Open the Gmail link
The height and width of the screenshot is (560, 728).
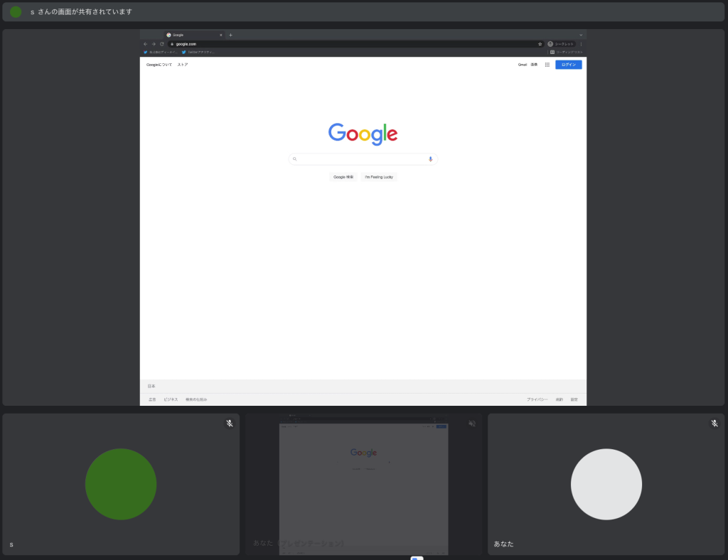(x=523, y=65)
